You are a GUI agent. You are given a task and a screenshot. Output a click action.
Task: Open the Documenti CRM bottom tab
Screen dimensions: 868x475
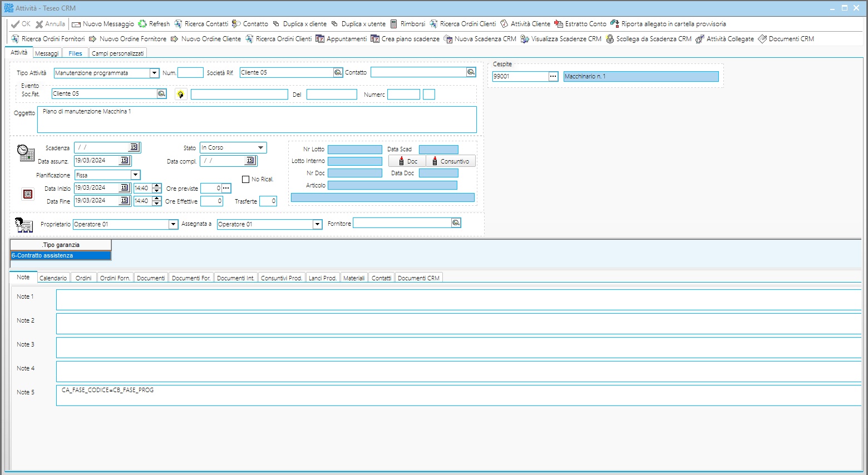click(418, 278)
